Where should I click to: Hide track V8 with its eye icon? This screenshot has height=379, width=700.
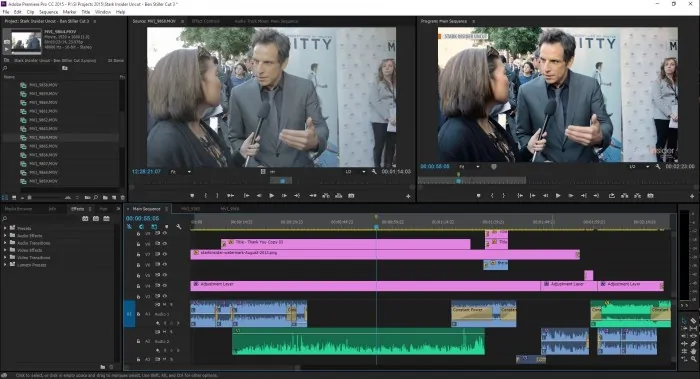coord(165,244)
